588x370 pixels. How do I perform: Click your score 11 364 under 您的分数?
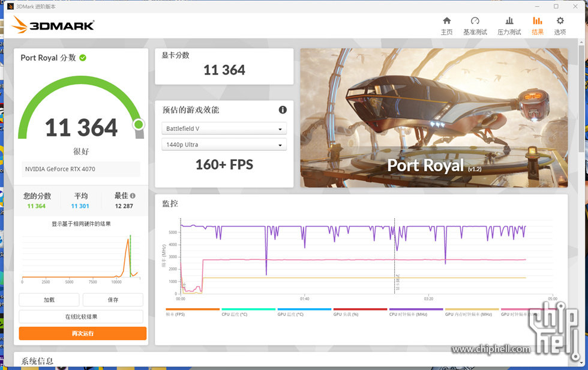[x=37, y=206]
